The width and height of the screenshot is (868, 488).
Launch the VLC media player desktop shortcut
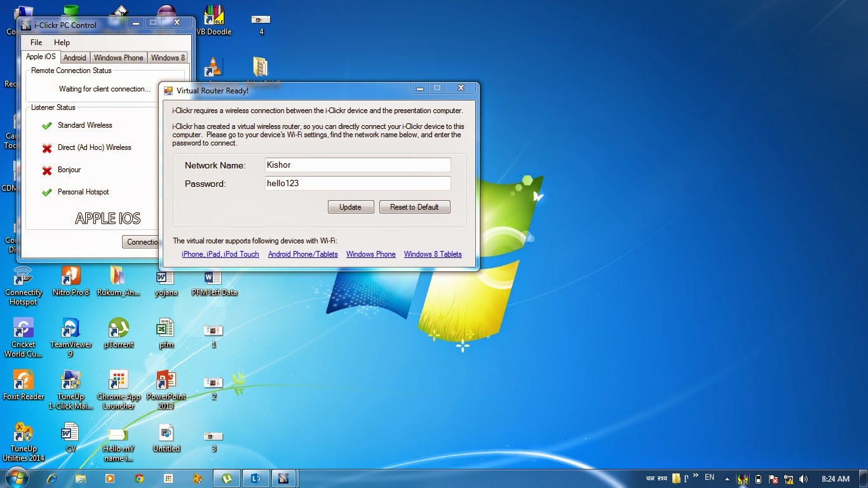(x=213, y=67)
